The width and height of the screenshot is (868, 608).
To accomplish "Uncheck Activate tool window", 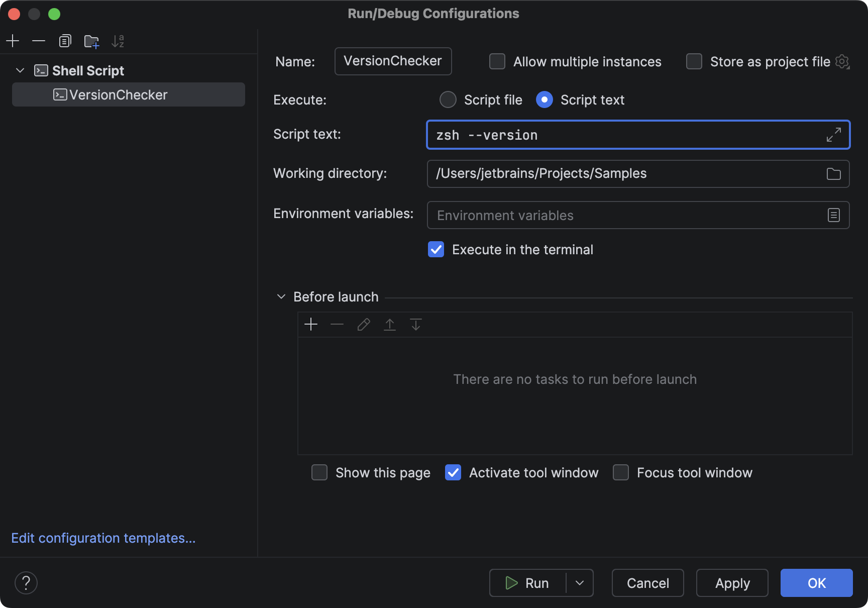I will tap(453, 472).
